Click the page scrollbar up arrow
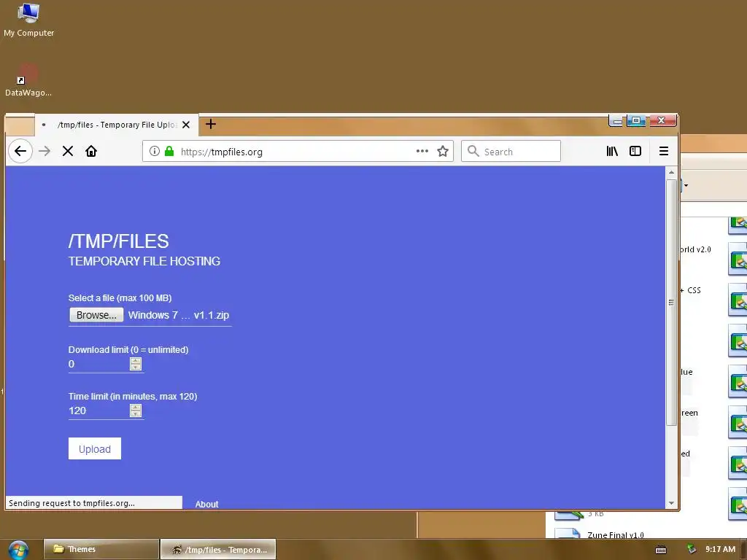 [x=671, y=172]
